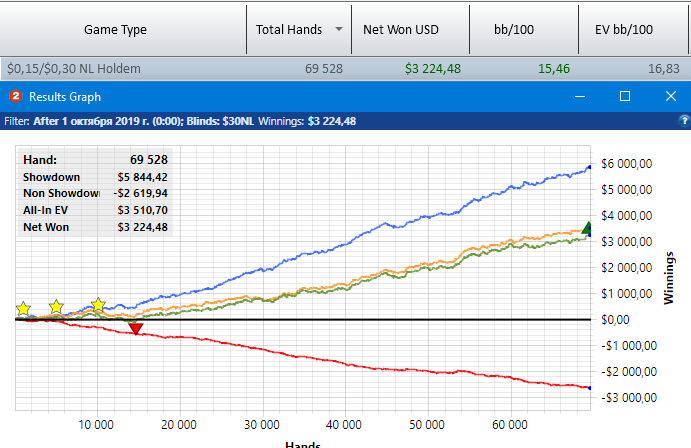The width and height of the screenshot is (691, 448).
Task: Open the help question mark icon
Action: (x=685, y=121)
